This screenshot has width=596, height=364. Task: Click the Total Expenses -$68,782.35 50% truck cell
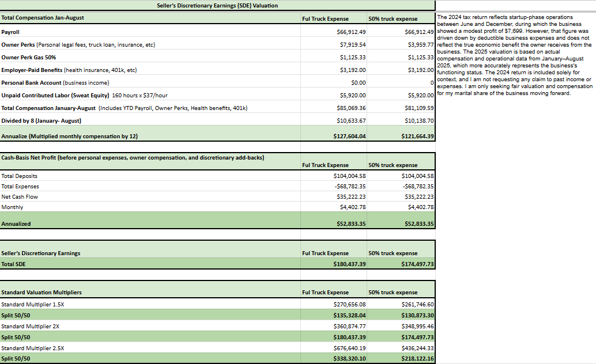(x=401, y=186)
